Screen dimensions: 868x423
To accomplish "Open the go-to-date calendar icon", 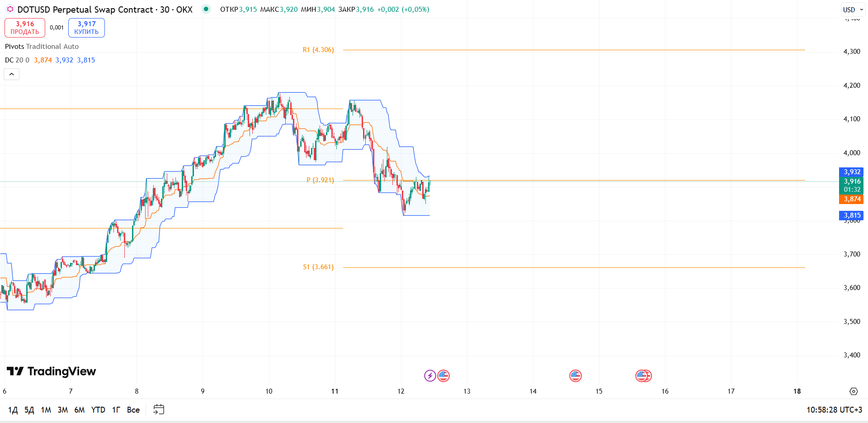I will (x=159, y=409).
